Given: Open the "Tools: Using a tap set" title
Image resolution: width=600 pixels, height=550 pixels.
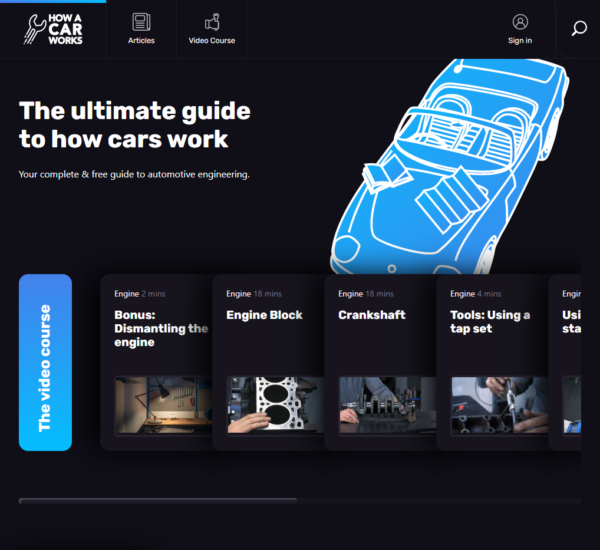Looking at the screenshot, I should (x=490, y=321).
